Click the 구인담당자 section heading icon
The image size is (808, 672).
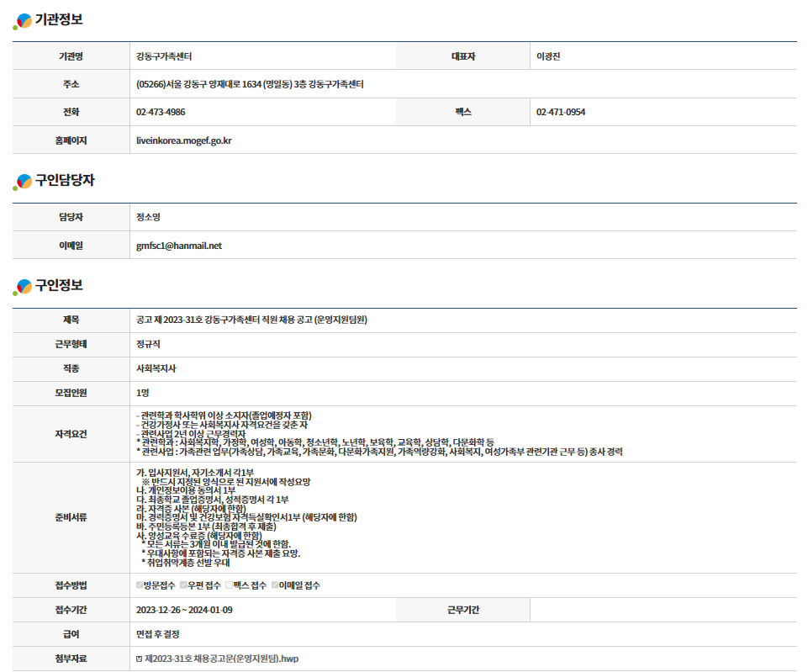tap(23, 182)
